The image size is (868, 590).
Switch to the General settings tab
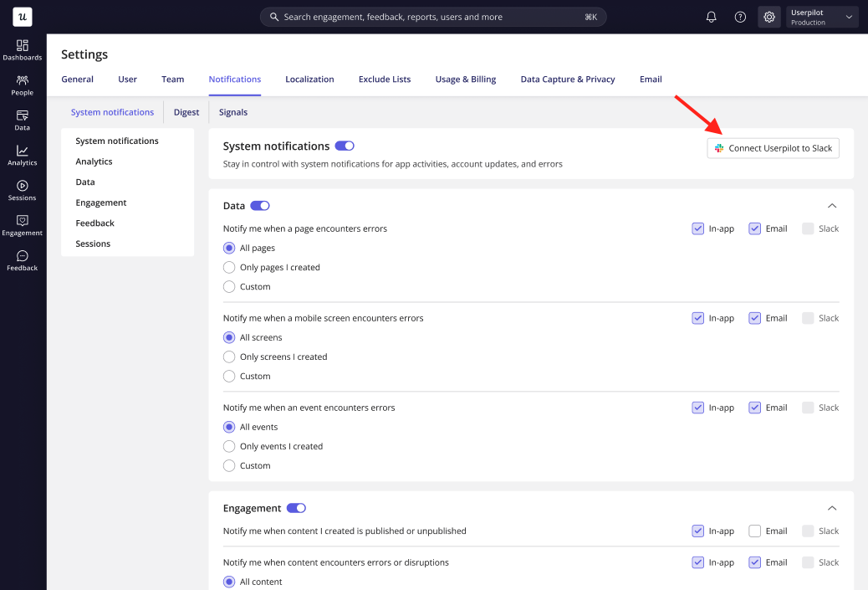pos(78,80)
